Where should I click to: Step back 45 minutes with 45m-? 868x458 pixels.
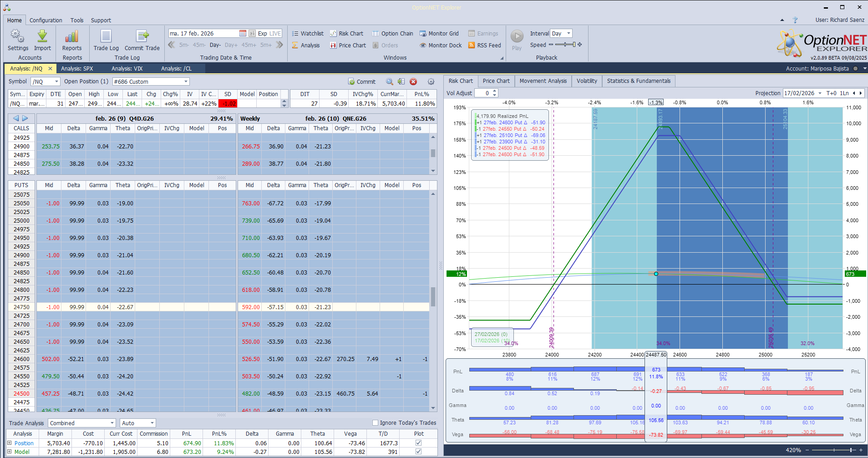(199, 45)
